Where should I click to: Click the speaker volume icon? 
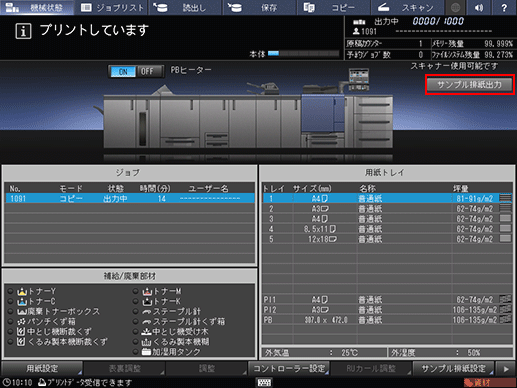479,7
